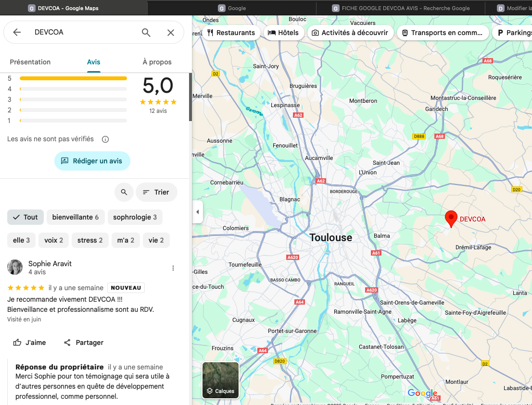532x405 pixels.
Task: Show Transports en commun on map
Action: coord(443,33)
